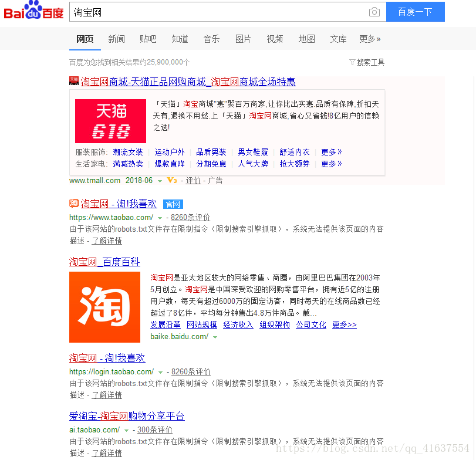Click the 百度一下 search button

[x=416, y=12]
